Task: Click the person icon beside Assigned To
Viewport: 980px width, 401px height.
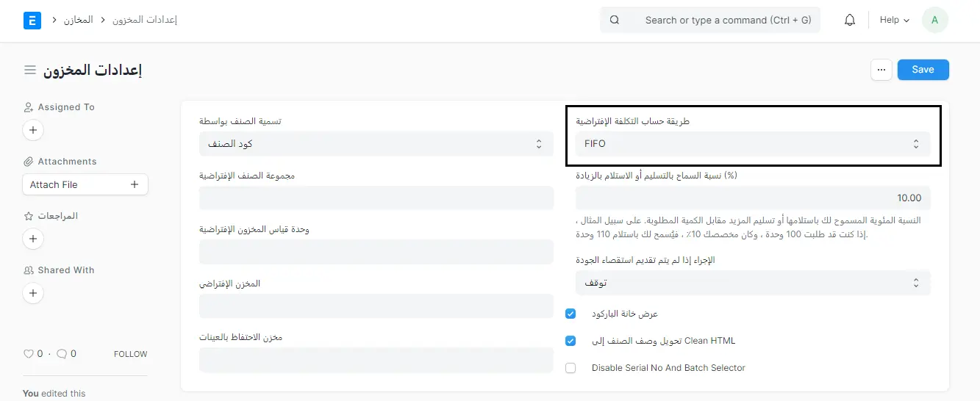Action: (29, 107)
